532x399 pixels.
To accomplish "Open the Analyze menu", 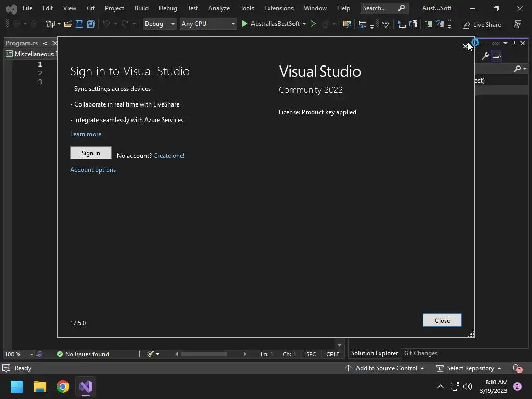I will tap(219, 8).
